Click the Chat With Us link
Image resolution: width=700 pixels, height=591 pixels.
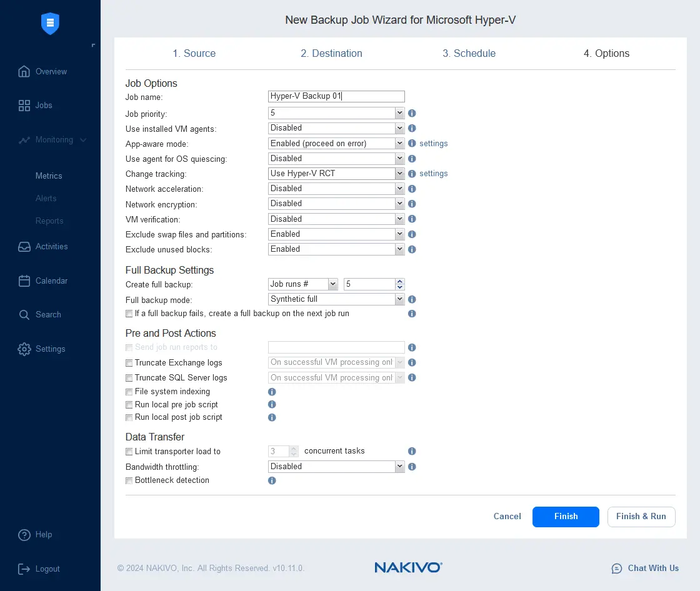pos(653,569)
